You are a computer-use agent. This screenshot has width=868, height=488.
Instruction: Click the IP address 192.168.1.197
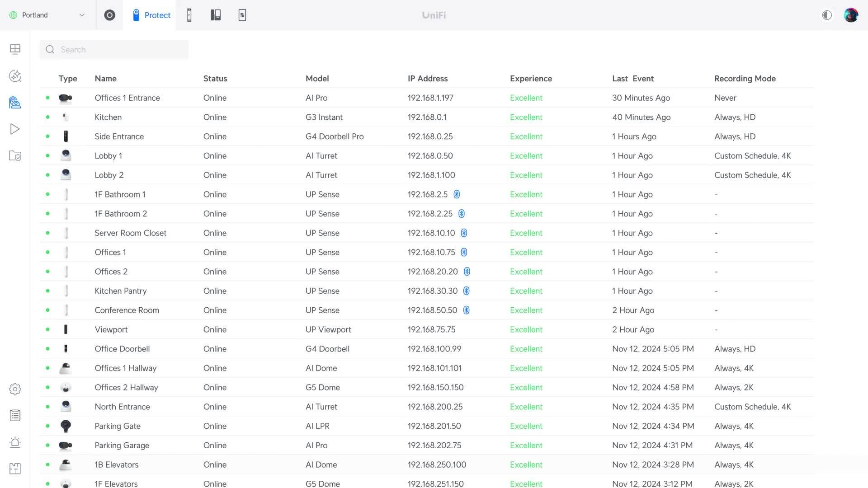[430, 98]
